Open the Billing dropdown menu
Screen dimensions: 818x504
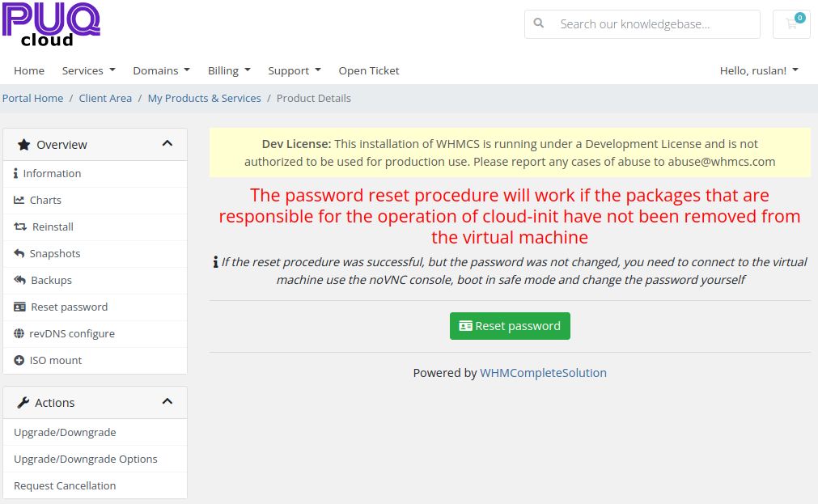[x=229, y=70]
